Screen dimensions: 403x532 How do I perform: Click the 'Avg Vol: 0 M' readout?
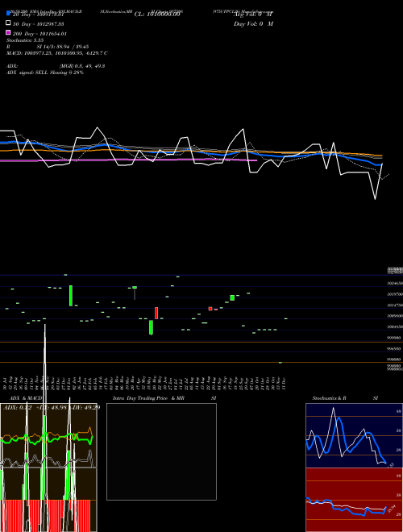coord(253,15)
